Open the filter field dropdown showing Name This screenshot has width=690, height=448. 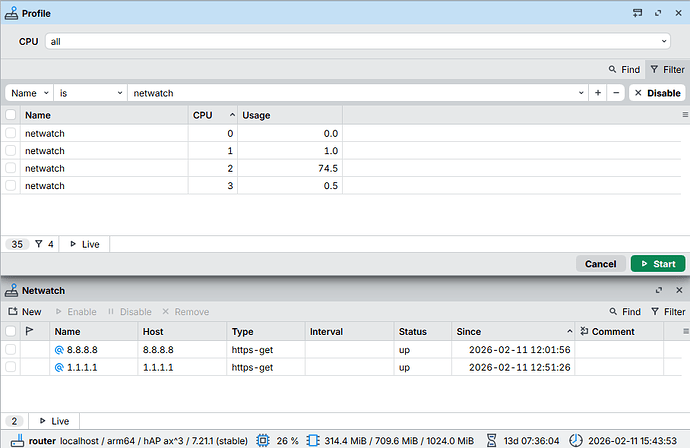coord(29,93)
